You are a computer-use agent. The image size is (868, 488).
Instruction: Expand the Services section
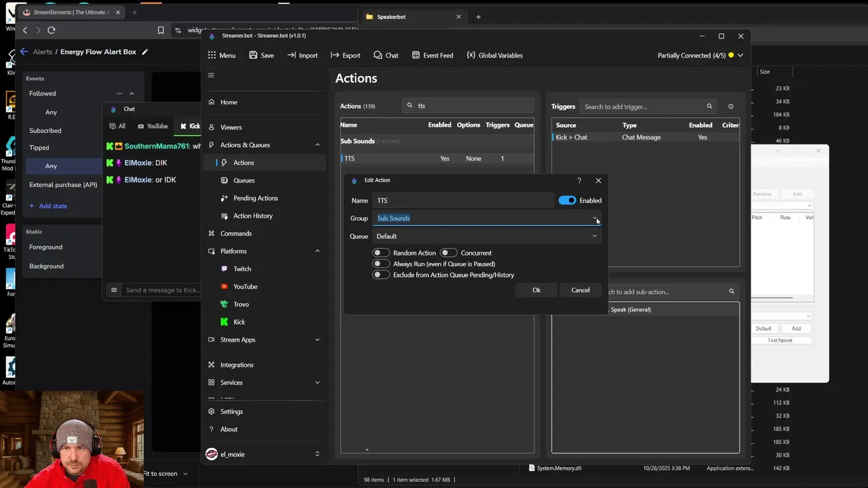pos(317,382)
